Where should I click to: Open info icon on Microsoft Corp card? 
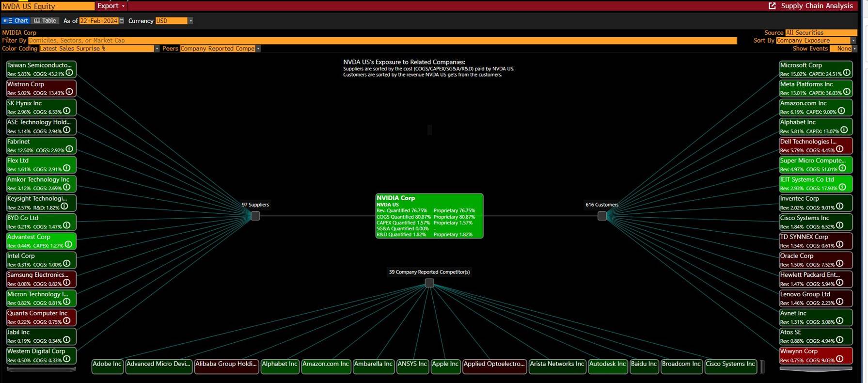847,73
